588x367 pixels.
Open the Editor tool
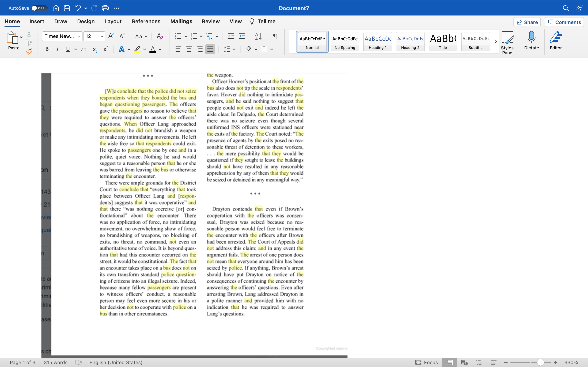556,41
